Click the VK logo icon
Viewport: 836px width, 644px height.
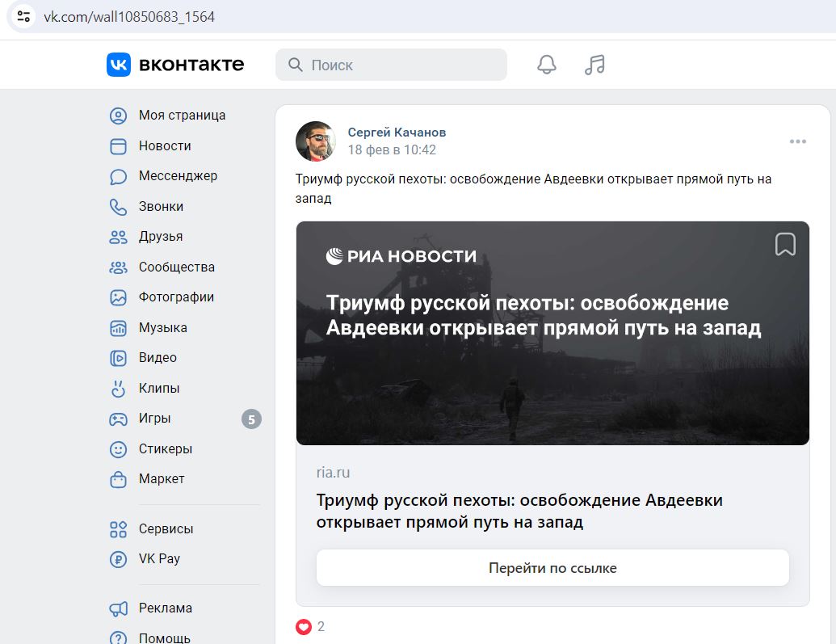tap(119, 65)
